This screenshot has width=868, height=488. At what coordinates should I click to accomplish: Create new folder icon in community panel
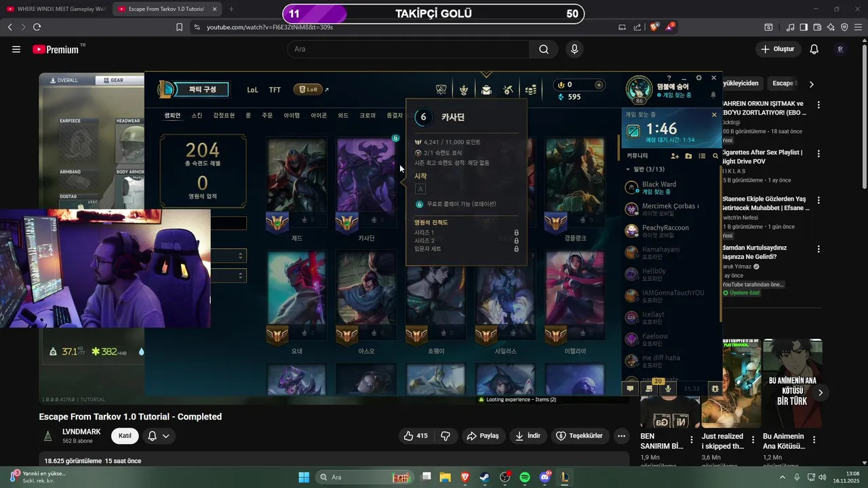coord(688,156)
